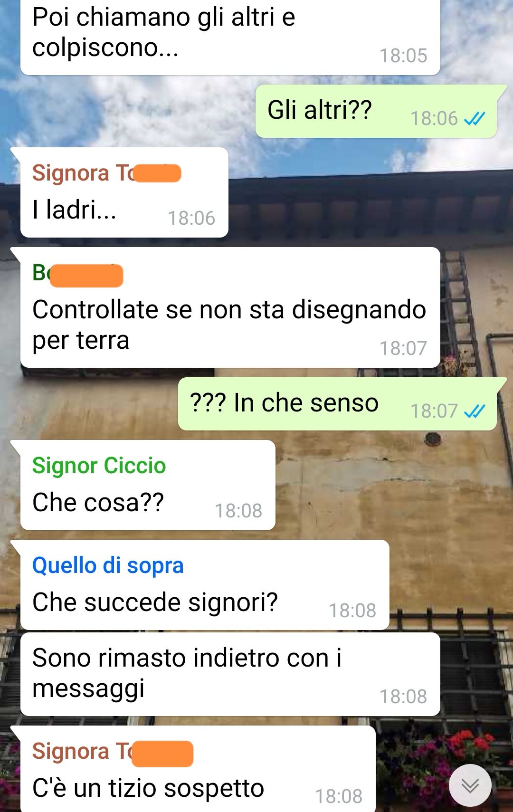513x812 pixels.
Task: Open sender name 'Quello di sopra'
Action: [108, 565]
